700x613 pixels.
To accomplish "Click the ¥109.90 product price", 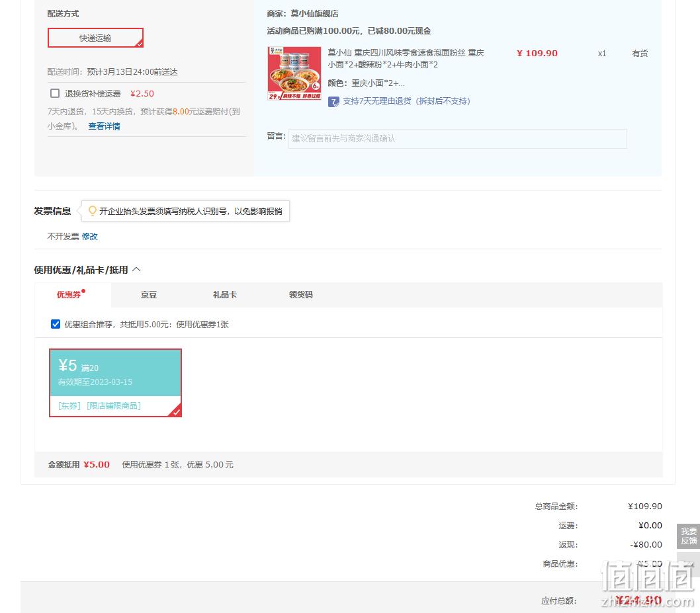I will [x=537, y=54].
